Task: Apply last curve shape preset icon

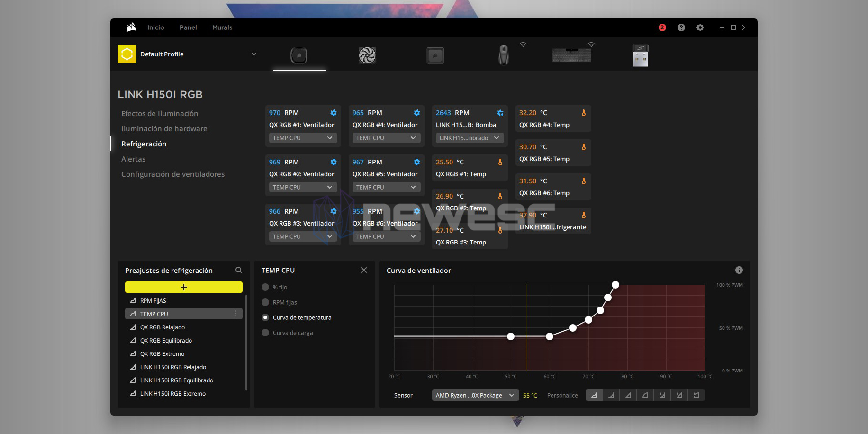Action: [x=696, y=395]
